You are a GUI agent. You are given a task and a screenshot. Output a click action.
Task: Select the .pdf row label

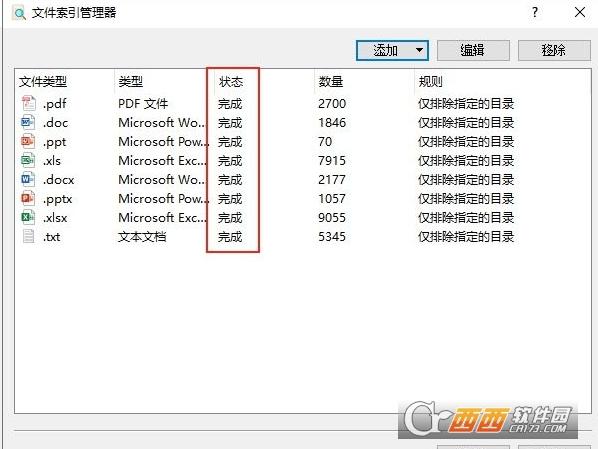pos(55,104)
